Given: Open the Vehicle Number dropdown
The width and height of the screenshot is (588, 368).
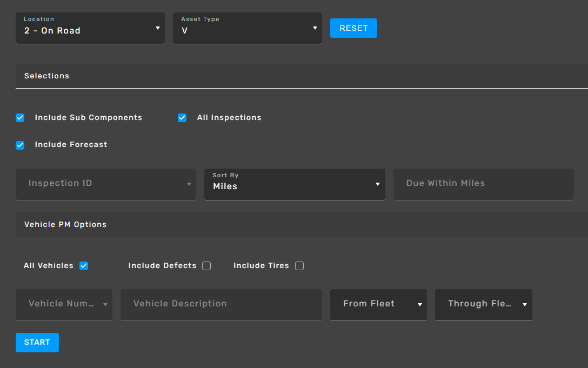Looking at the screenshot, I should tap(64, 304).
